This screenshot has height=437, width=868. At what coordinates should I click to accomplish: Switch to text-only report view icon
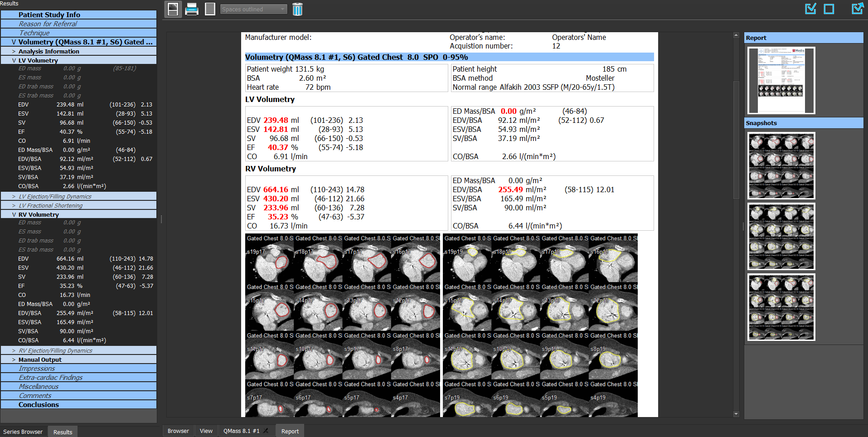[x=210, y=9]
